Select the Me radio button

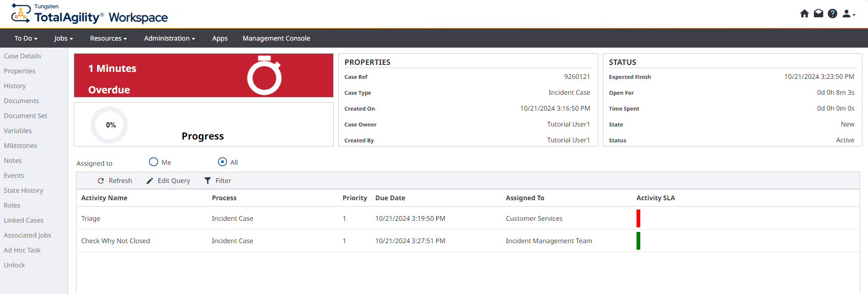(154, 162)
